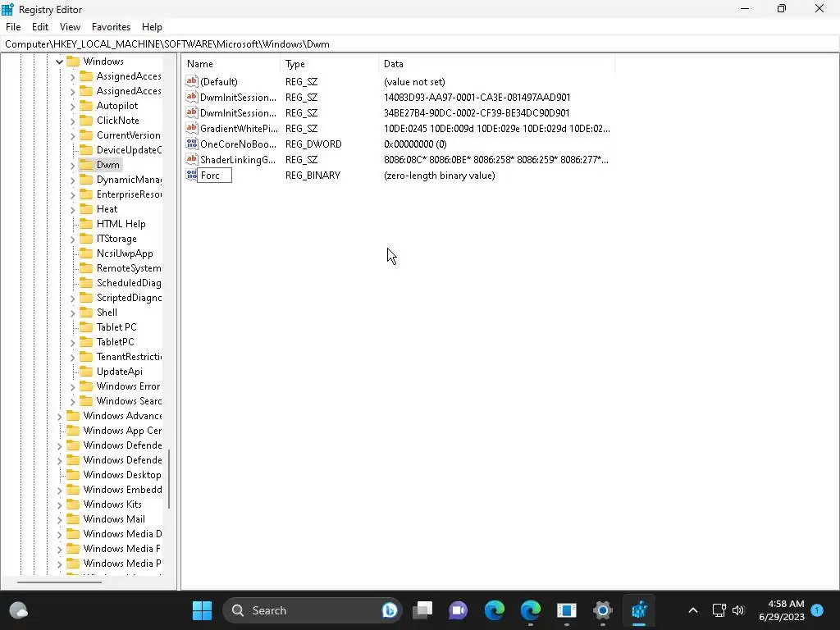Click the REG_BINARY type cell
840x630 pixels.
click(313, 176)
